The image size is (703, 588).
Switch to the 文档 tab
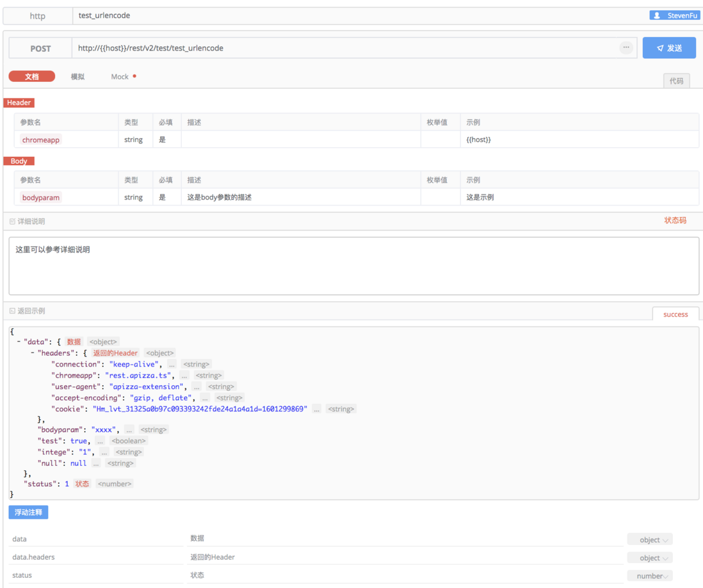click(x=32, y=77)
